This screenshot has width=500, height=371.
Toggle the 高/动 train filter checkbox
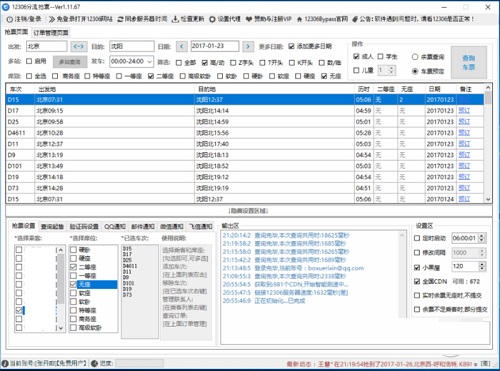(205, 62)
